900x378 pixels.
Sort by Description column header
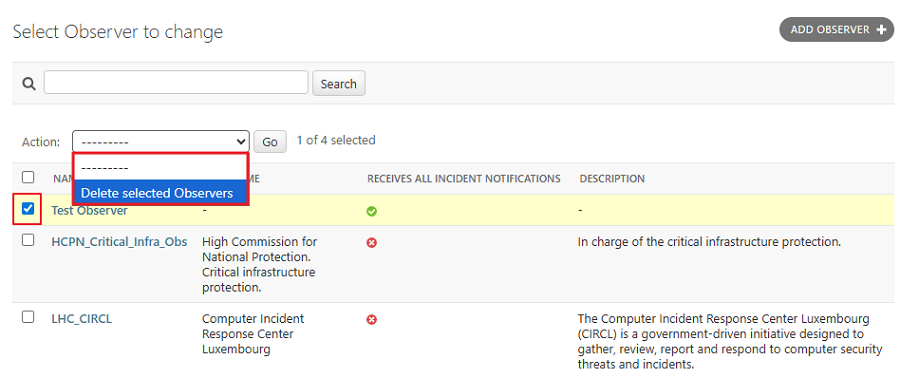pyautogui.click(x=612, y=179)
